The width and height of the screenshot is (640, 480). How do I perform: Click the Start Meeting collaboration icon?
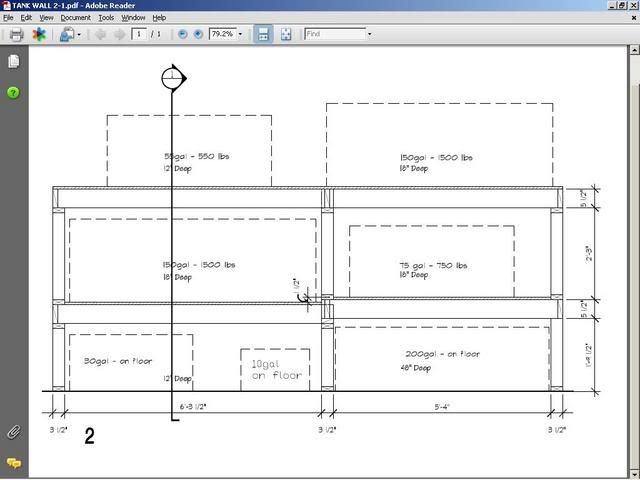pos(67,34)
